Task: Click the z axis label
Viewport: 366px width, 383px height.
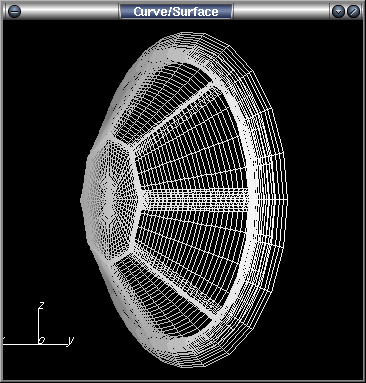Action: tap(42, 305)
